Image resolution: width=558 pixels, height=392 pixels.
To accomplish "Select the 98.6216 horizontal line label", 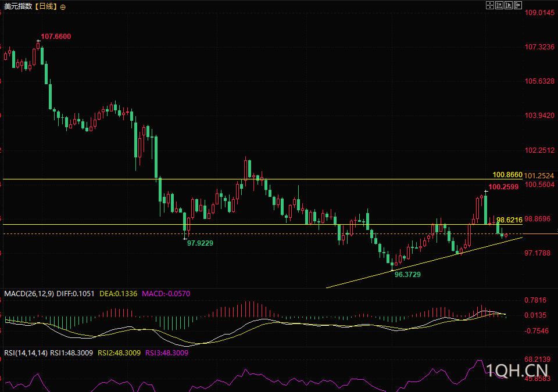I will pyautogui.click(x=509, y=220).
